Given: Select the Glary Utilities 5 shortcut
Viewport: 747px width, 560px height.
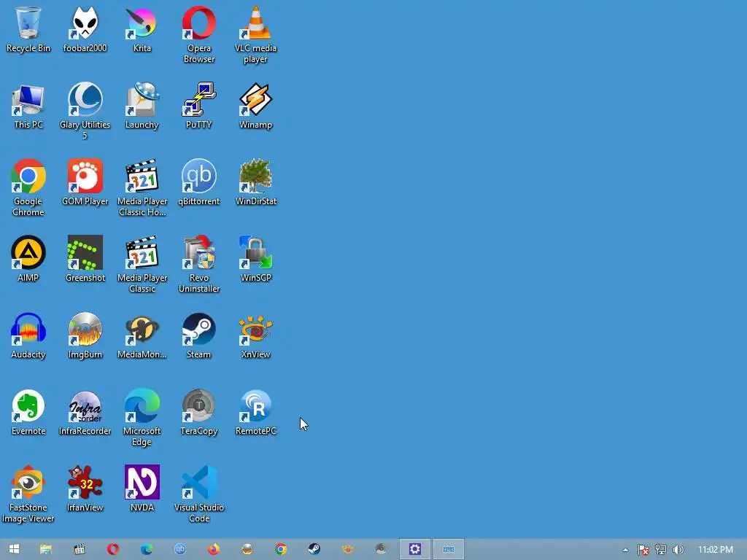Looking at the screenshot, I should (85, 112).
